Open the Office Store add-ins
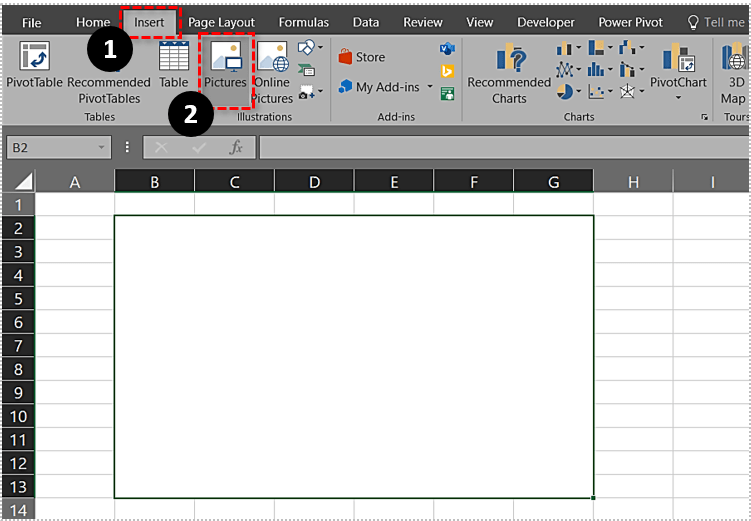751x521 pixels. pyautogui.click(x=362, y=57)
